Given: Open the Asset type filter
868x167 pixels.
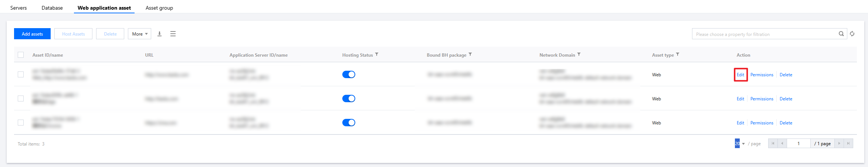Looking at the screenshot, I should point(678,54).
